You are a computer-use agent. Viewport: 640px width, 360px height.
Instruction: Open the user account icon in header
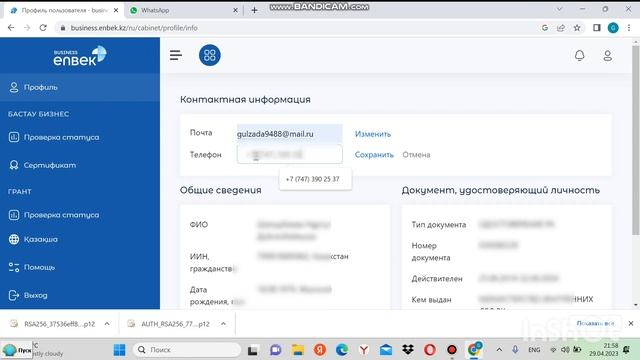[x=607, y=56]
